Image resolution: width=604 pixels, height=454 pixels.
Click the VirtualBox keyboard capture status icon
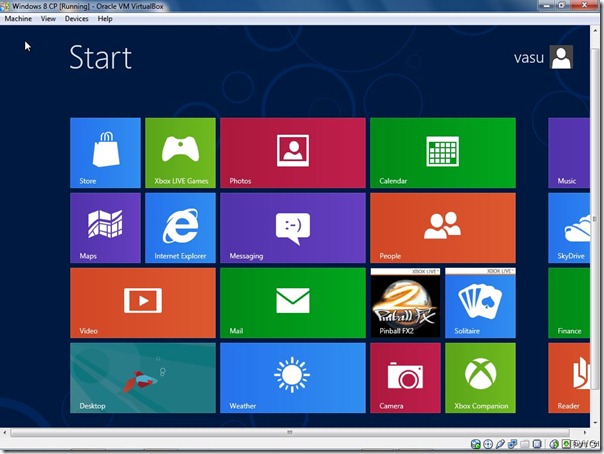[x=566, y=444]
